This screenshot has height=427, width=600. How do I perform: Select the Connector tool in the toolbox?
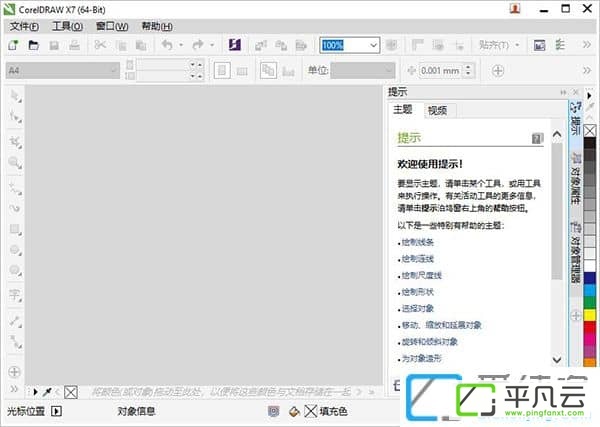click(x=15, y=342)
